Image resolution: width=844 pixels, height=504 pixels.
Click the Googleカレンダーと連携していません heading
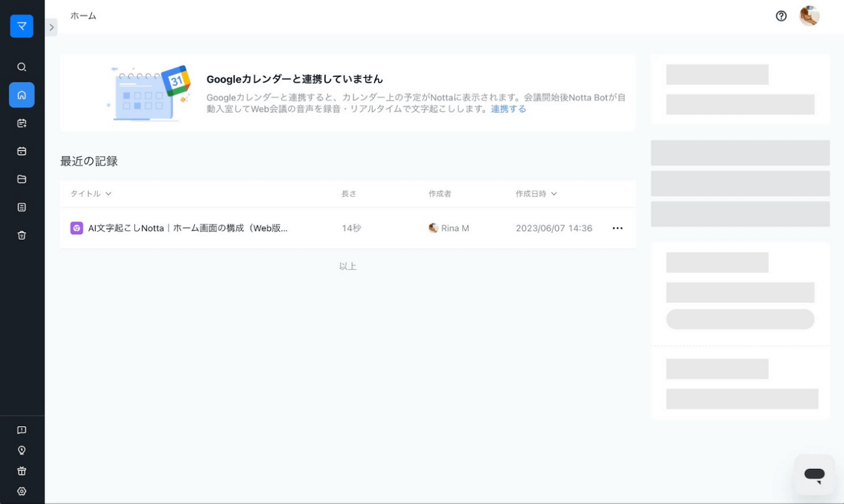point(294,79)
